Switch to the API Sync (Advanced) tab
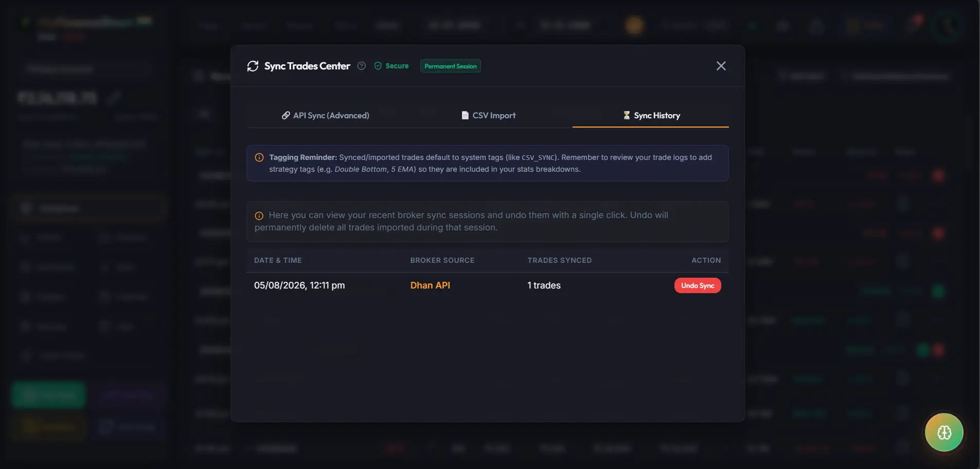Viewport: 980px width, 469px height. point(325,115)
